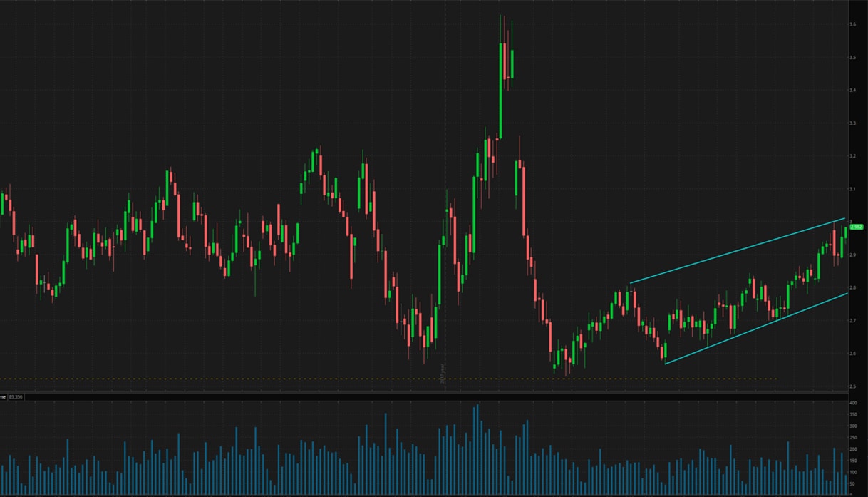Click the 3.5 price axis label

click(852, 57)
